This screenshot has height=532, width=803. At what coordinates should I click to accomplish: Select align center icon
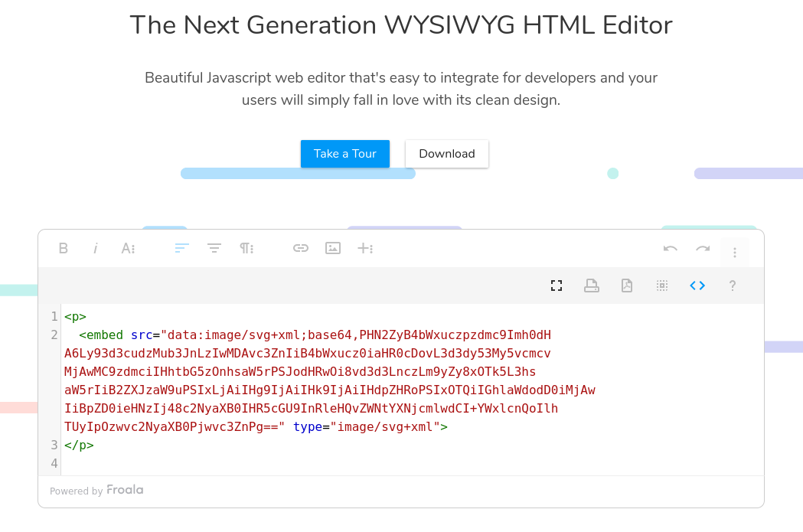coord(214,248)
